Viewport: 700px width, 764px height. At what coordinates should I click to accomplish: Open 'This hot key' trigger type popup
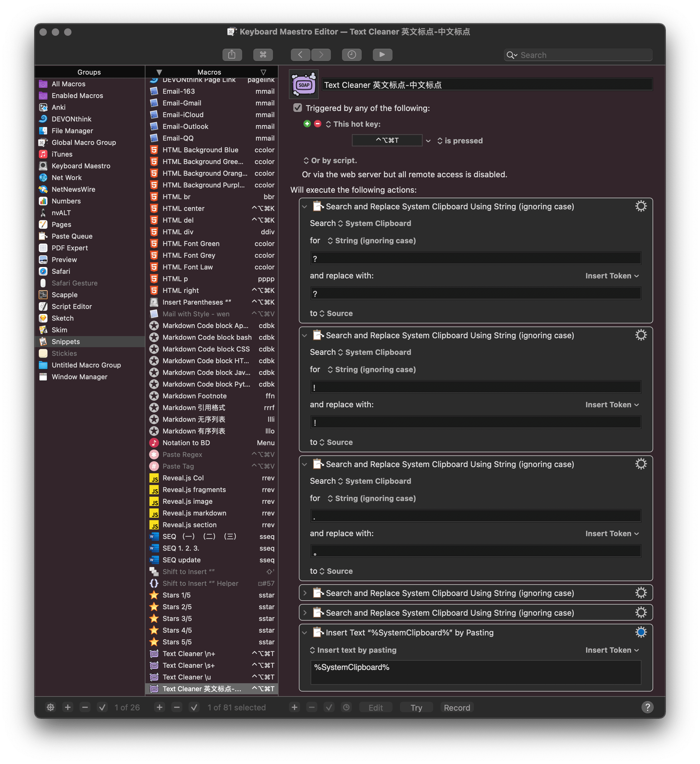coord(353,124)
